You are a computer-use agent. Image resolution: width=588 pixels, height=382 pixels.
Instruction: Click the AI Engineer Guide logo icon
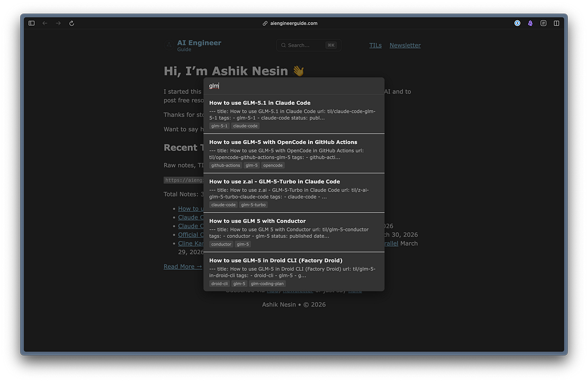169,45
